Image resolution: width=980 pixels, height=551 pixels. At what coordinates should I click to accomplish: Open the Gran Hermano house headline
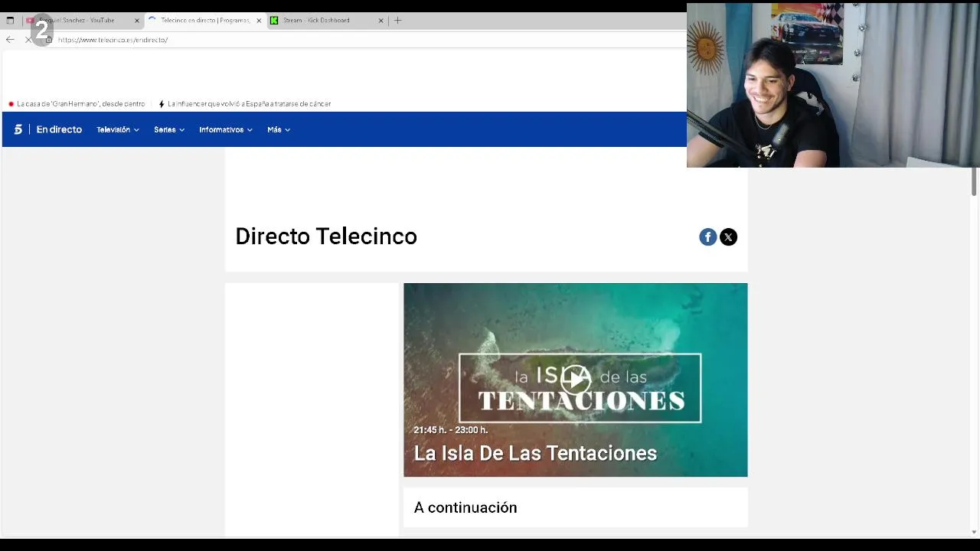coord(80,104)
